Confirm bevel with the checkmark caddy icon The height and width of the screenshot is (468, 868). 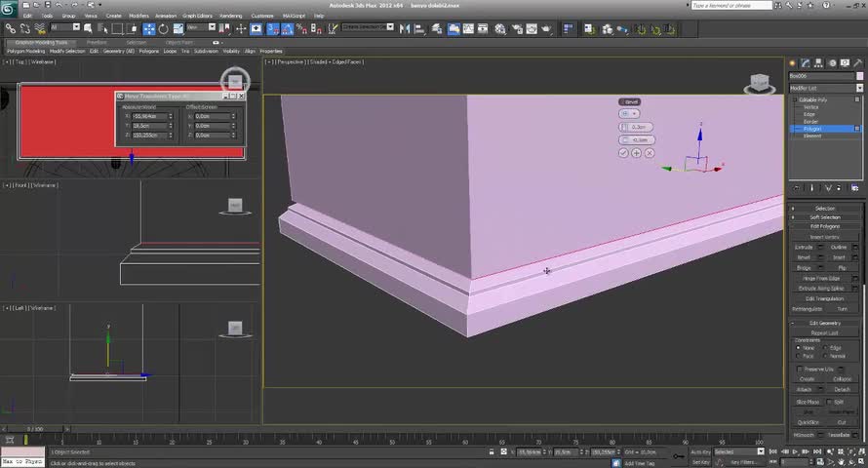[x=623, y=153]
